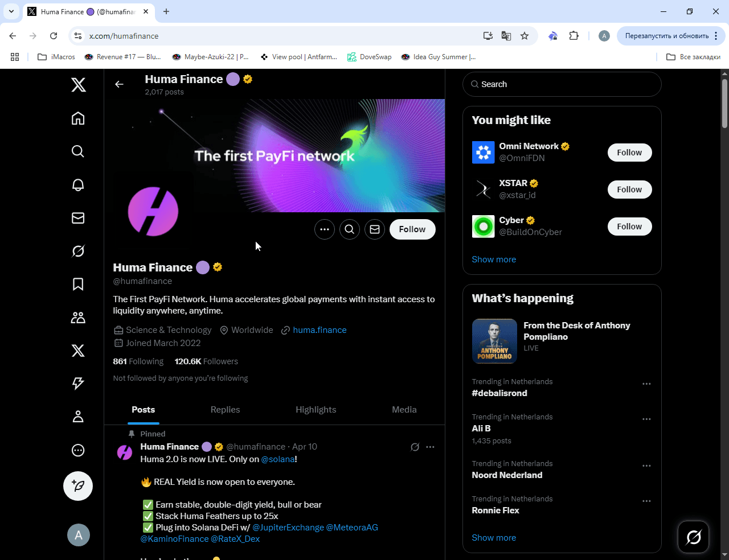Open More circle menu in sidebar
This screenshot has height=560, width=729.
pyautogui.click(x=78, y=450)
